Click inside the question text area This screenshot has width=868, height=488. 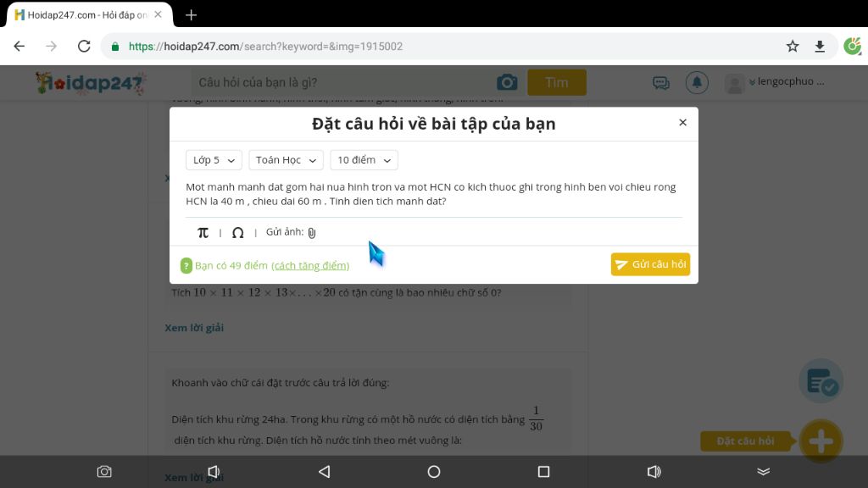(433, 194)
